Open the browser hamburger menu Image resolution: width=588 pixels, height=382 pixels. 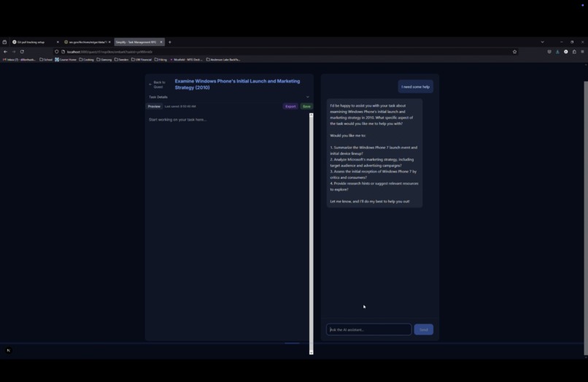582,52
